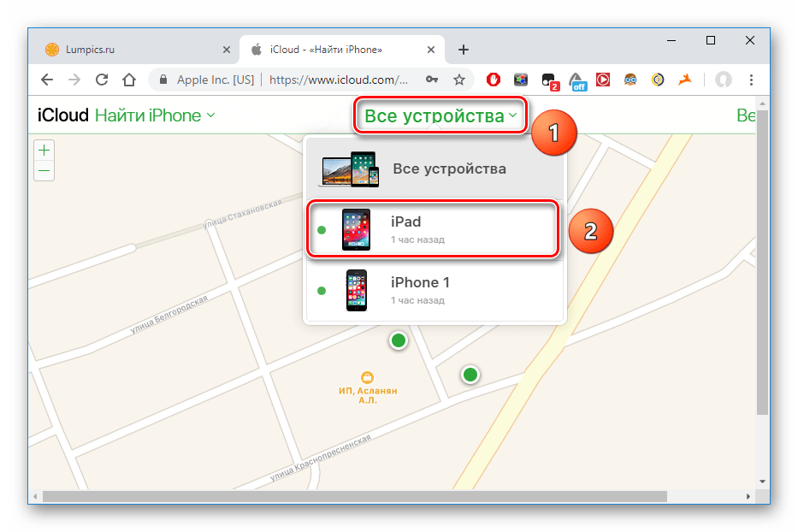This screenshot has height=532, width=798.
Task: Zoom in the map with plus
Action: [44, 151]
